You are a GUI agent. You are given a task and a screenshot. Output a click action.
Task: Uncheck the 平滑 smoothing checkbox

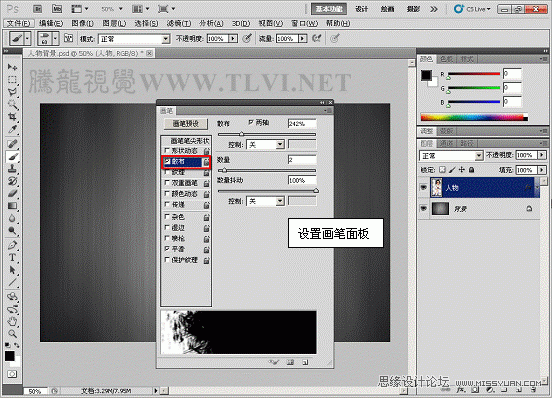167,249
